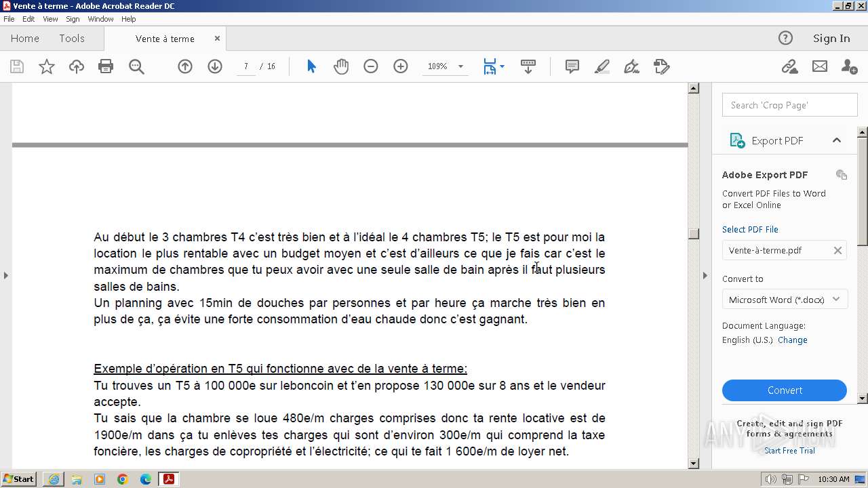This screenshot has height=488, width=868.
Task: Click the page number field
Action: [246, 66]
